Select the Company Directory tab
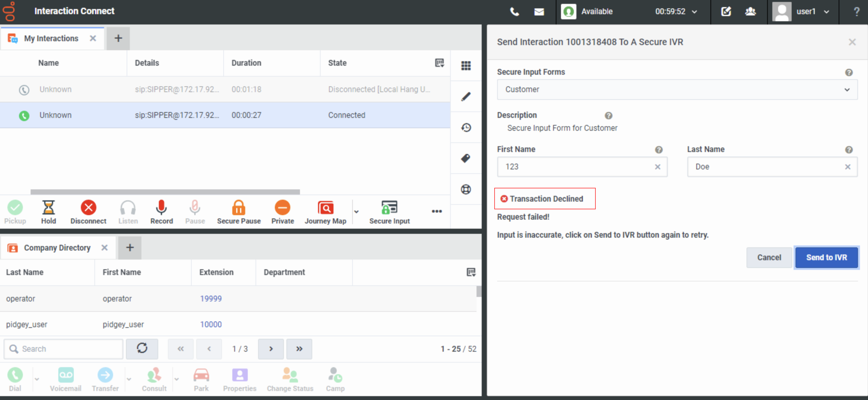The height and width of the screenshot is (400, 868). (57, 248)
